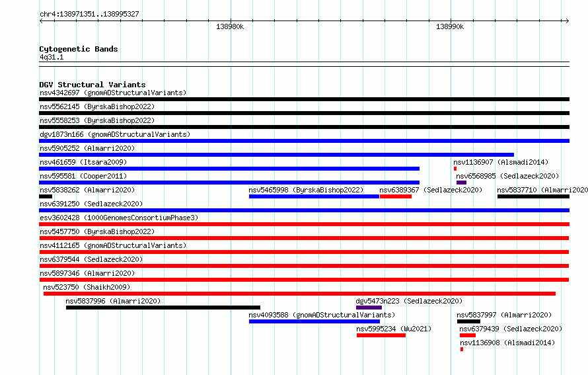The height and width of the screenshot is (375, 588).
Task: Open nsv461659 Itsara2009 variant label
Action: click(83, 162)
